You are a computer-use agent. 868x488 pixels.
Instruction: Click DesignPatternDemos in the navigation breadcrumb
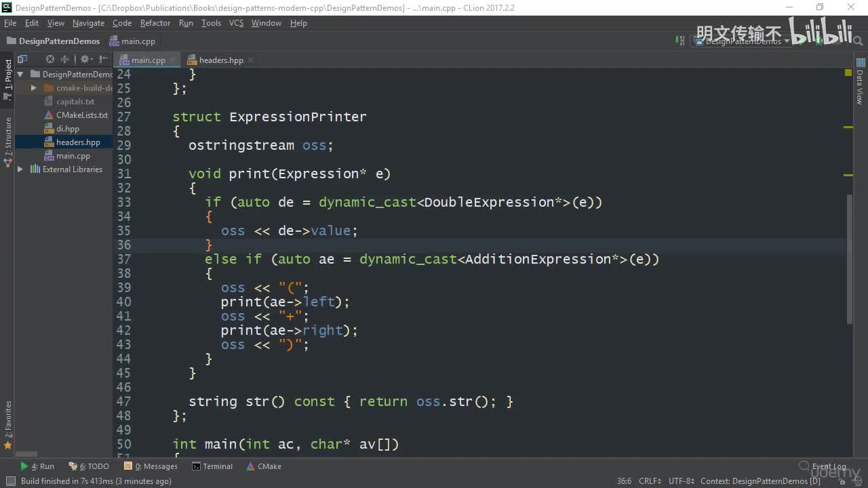coord(53,41)
